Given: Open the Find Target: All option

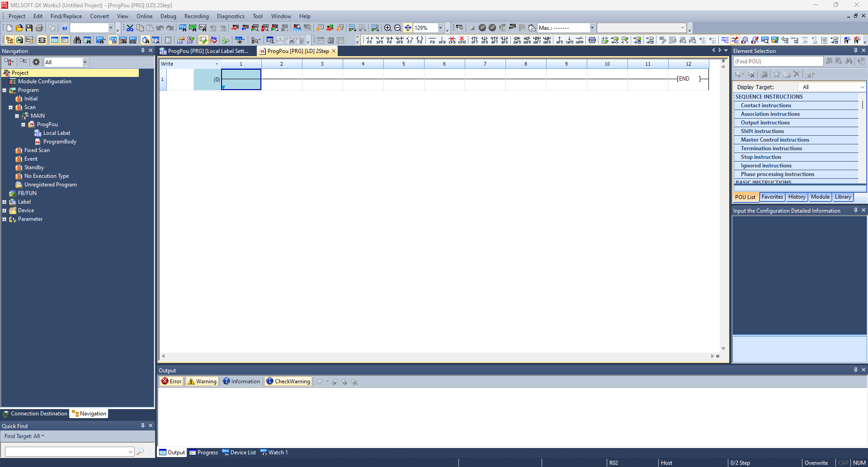Looking at the screenshot, I should coord(24,436).
